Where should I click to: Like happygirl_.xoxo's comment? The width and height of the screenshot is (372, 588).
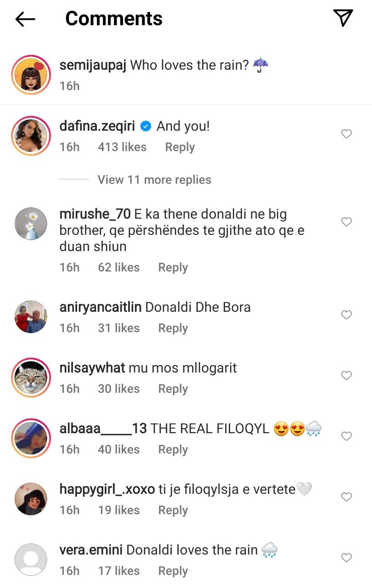(346, 497)
